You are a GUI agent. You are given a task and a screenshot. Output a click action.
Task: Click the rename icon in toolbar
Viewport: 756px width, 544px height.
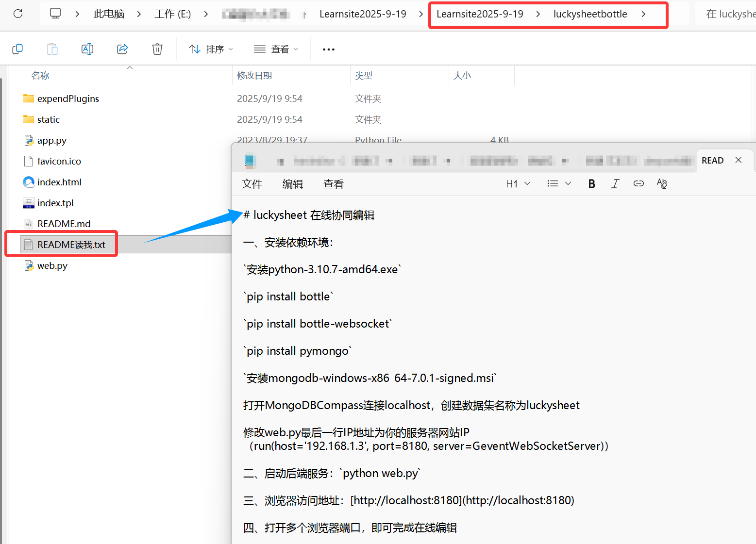87,49
